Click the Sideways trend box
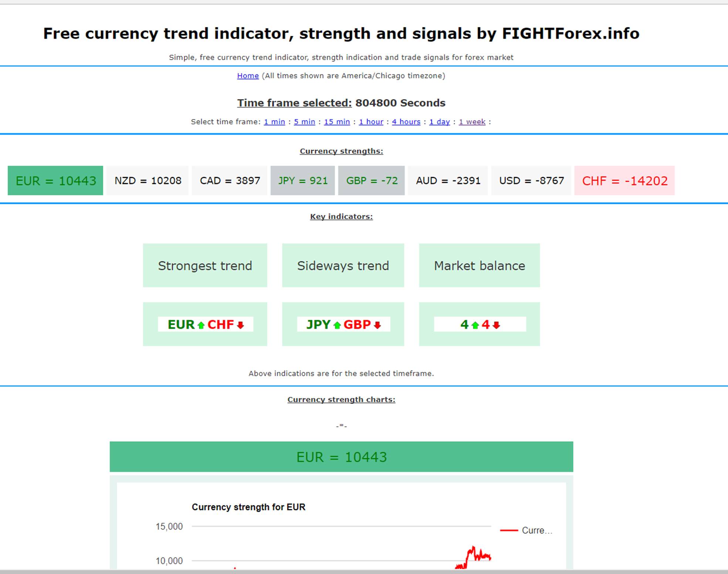This screenshot has height=574, width=728. pos(343,265)
